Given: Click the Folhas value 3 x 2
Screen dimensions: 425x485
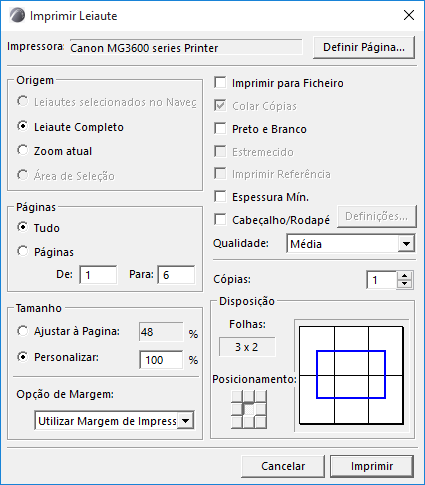Looking at the screenshot, I should click(247, 347).
